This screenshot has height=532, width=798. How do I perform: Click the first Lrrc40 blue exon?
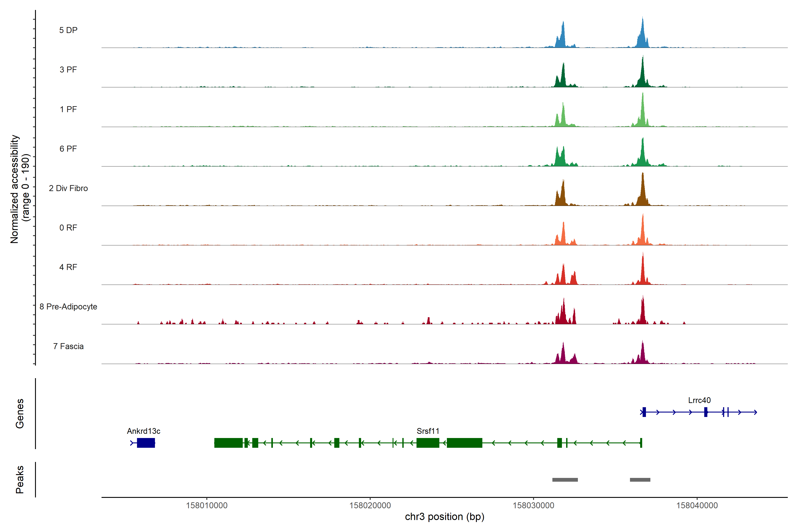[644, 412]
